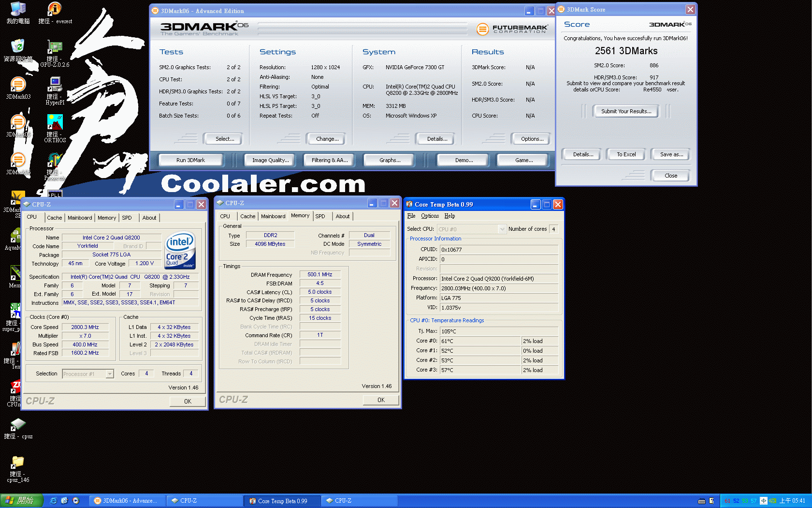Switch to Cache tab in left CPU-Z

tap(55, 218)
